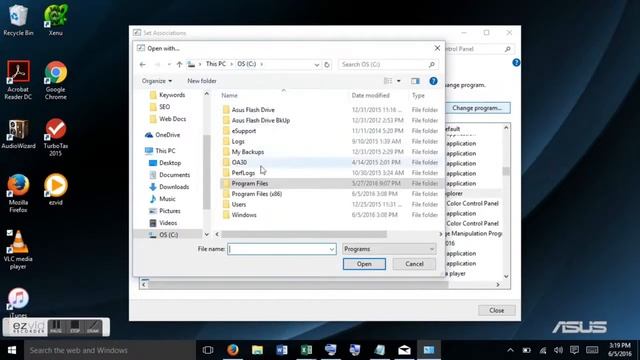Click Change program in Set Associations window
Image resolution: width=640 pixels, height=360 pixels.
(x=477, y=108)
